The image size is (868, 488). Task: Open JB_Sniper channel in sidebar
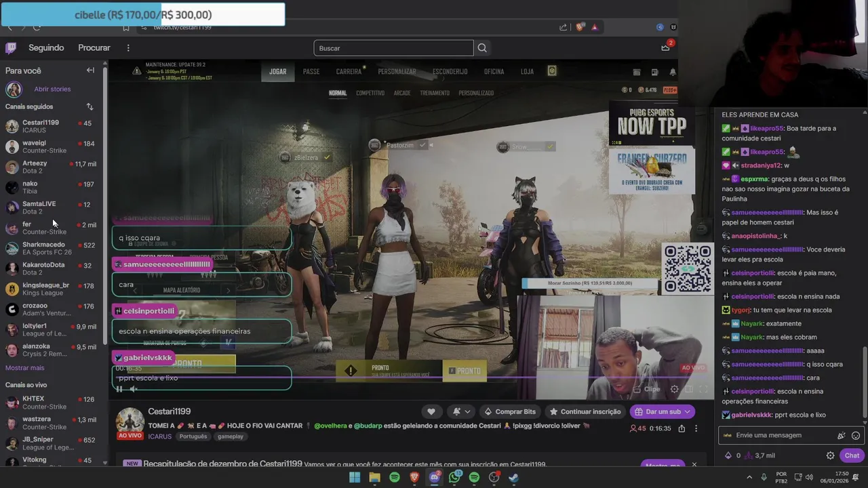tap(53, 443)
